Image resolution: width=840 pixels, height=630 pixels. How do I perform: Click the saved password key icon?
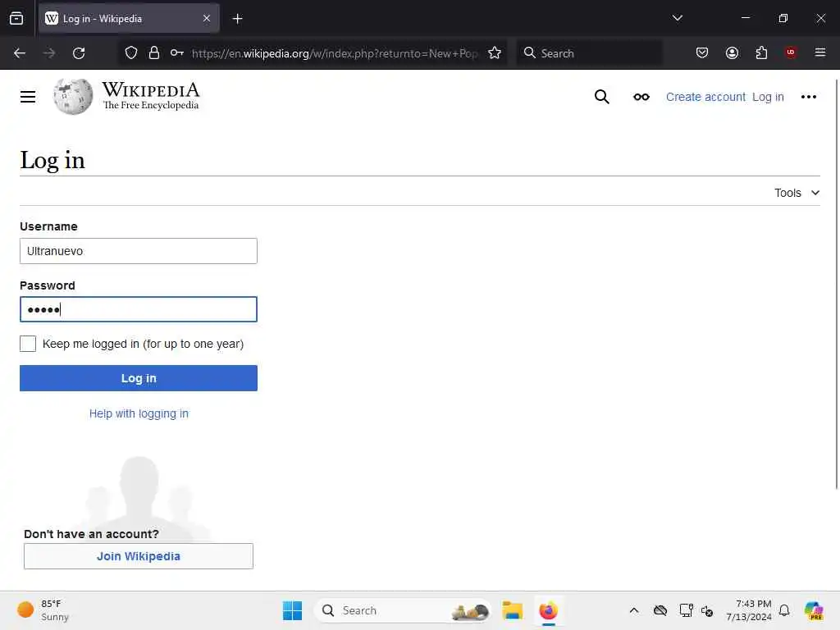tap(177, 53)
